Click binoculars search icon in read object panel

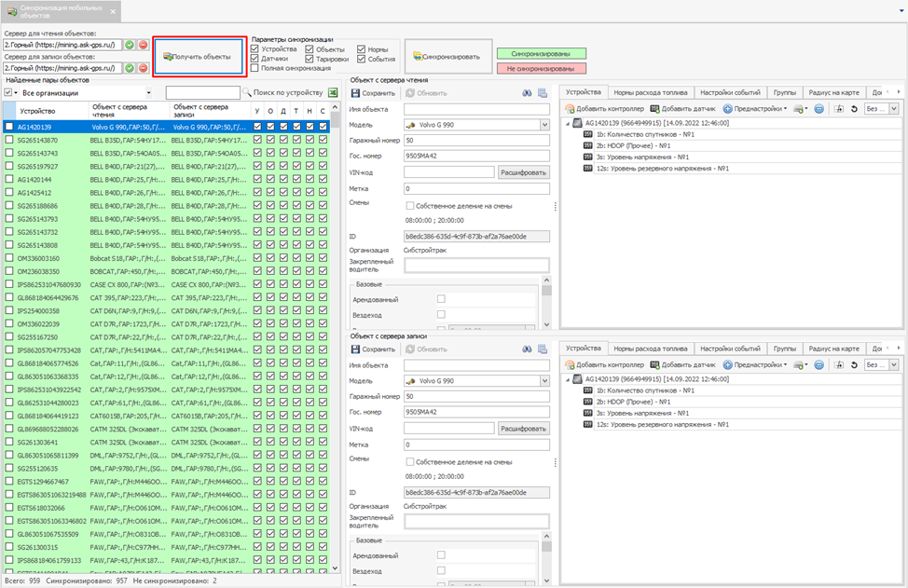[525, 92]
